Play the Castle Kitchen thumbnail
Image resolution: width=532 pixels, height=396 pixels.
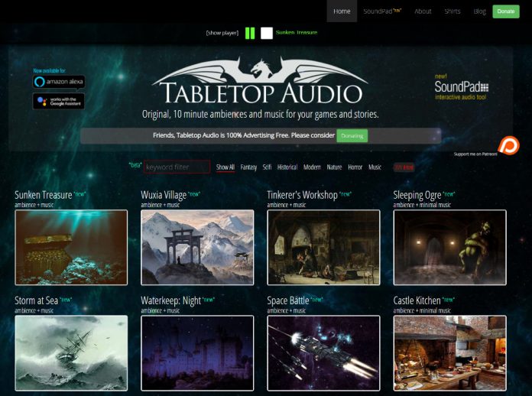pyautogui.click(x=450, y=353)
